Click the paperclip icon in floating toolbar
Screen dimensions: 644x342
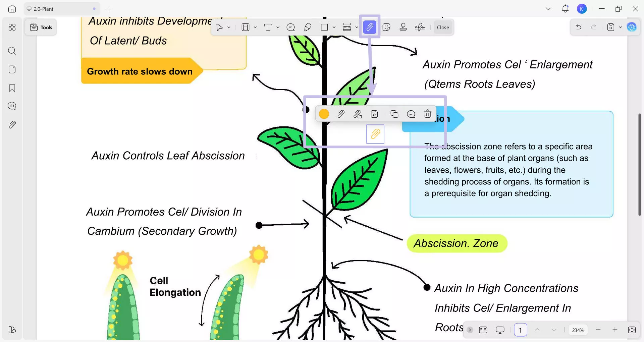(341, 114)
